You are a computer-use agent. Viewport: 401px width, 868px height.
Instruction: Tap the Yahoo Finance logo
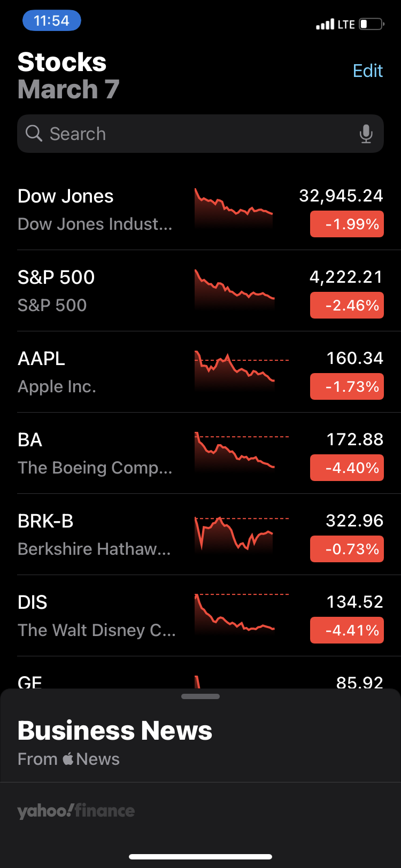(76, 810)
